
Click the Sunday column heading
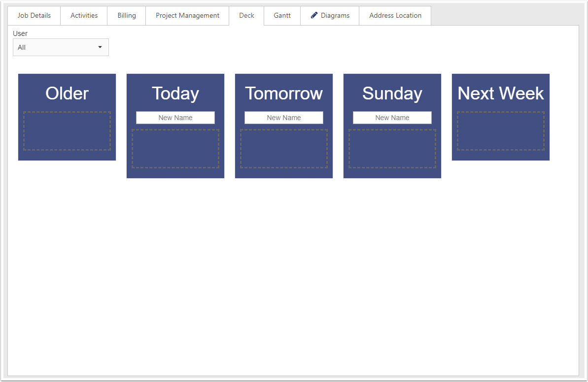(392, 94)
